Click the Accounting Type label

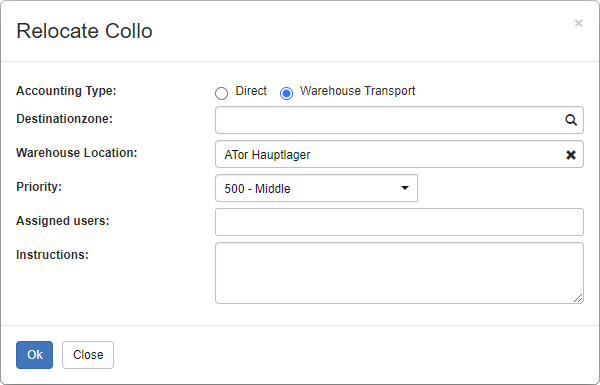(x=66, y=91)
